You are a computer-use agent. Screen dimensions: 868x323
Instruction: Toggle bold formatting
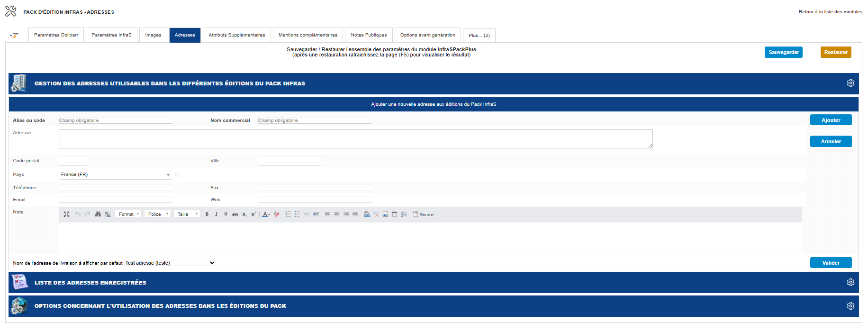click(207, 214)
